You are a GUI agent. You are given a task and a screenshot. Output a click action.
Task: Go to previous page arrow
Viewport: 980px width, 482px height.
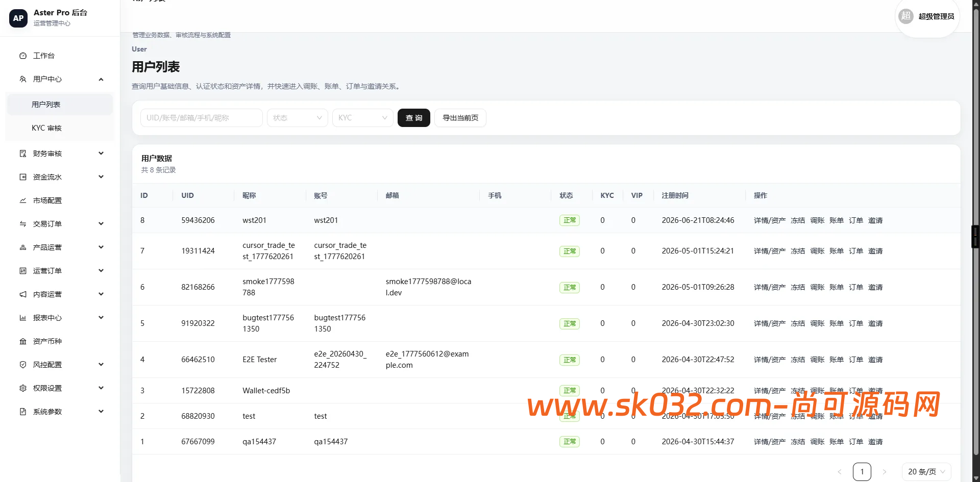click(x=840, y=472)
